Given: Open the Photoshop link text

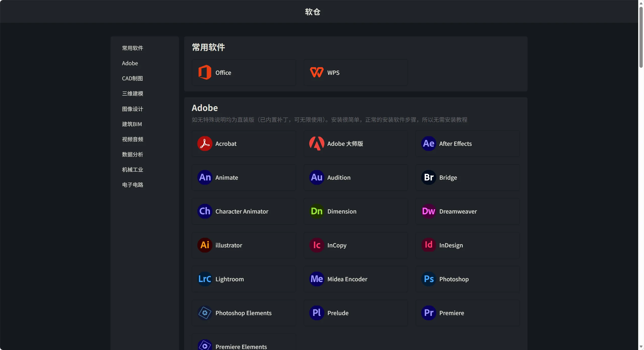Looking at the screenshot, I should (x=454, y=279).
